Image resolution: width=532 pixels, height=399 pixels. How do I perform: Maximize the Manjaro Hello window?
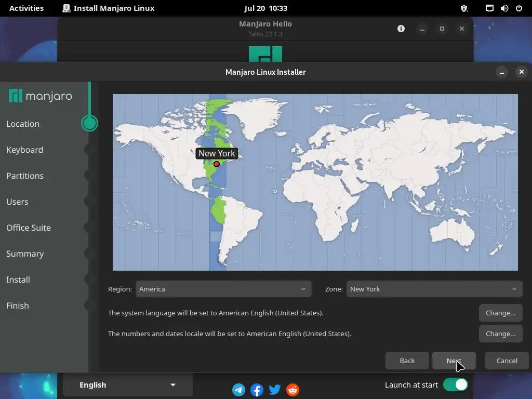[442, 29]
